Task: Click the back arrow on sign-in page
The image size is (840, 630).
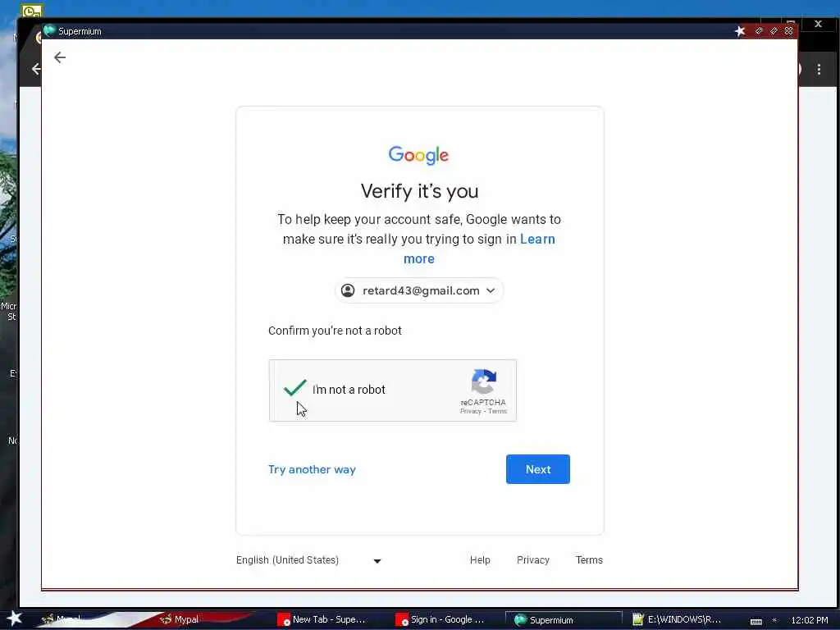Action: (59, 57)
